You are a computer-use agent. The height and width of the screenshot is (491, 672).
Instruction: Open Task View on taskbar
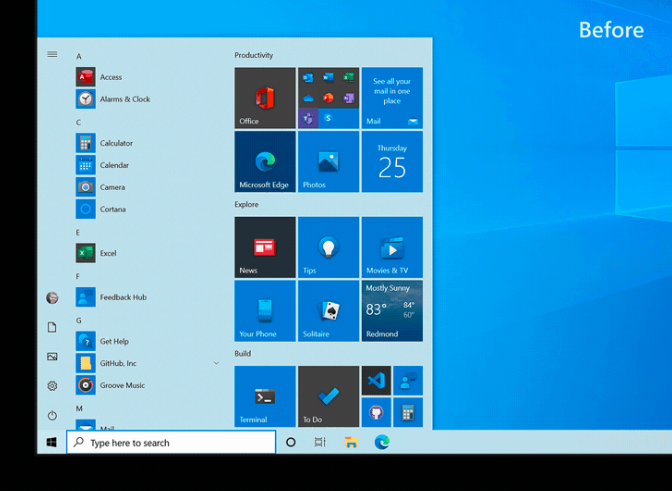[x=320, y=442]
